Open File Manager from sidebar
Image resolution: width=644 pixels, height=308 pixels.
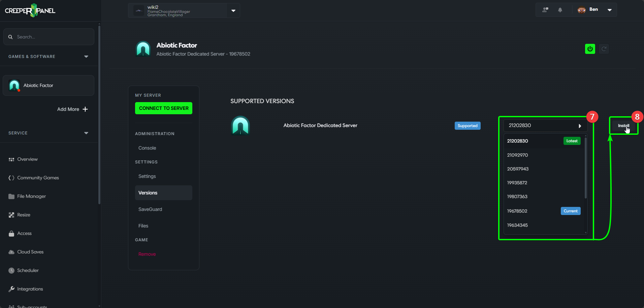point(31,196)
